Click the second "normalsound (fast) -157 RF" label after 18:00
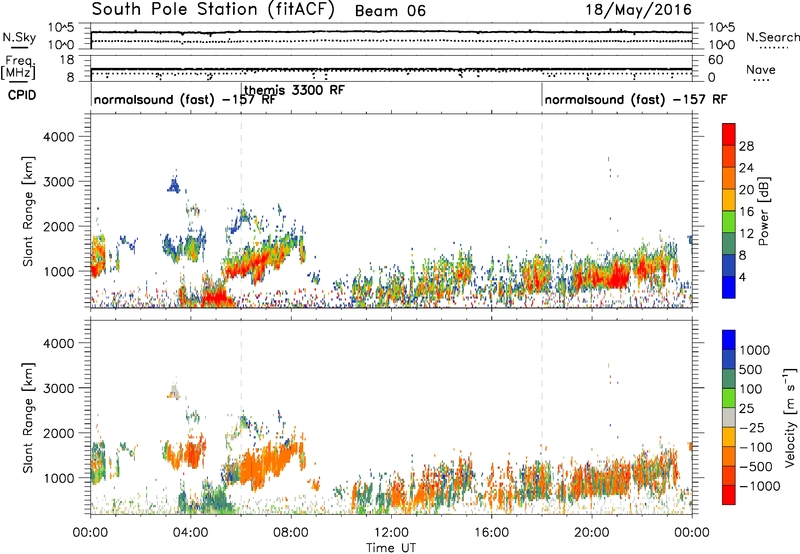The width and height of the screenshot is (800, 554). (x=636, y=99)
